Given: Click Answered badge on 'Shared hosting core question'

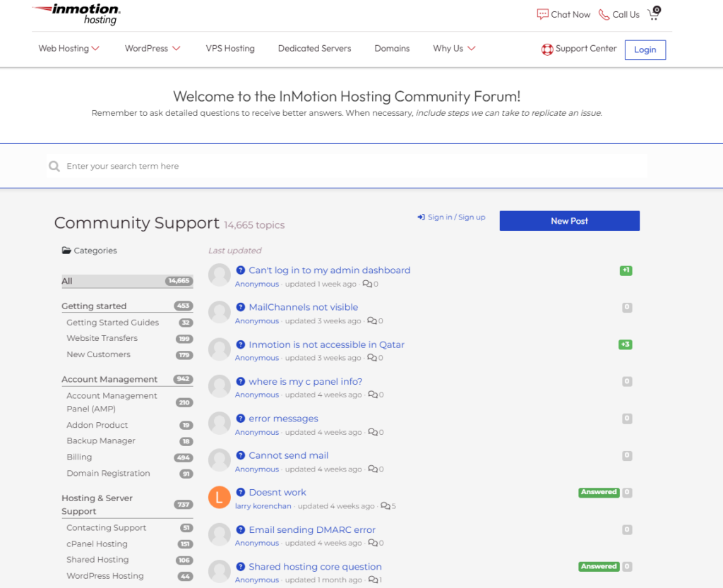Looking at the screenshot, I should click(x=599, y=566).
